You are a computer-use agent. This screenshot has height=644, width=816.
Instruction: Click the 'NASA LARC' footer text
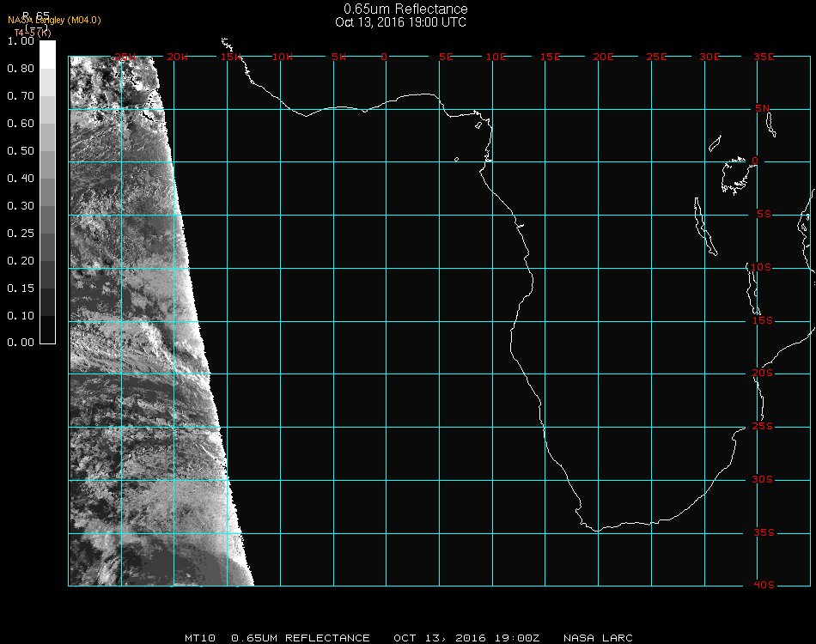pyautogui.click(x=598, y=638)
